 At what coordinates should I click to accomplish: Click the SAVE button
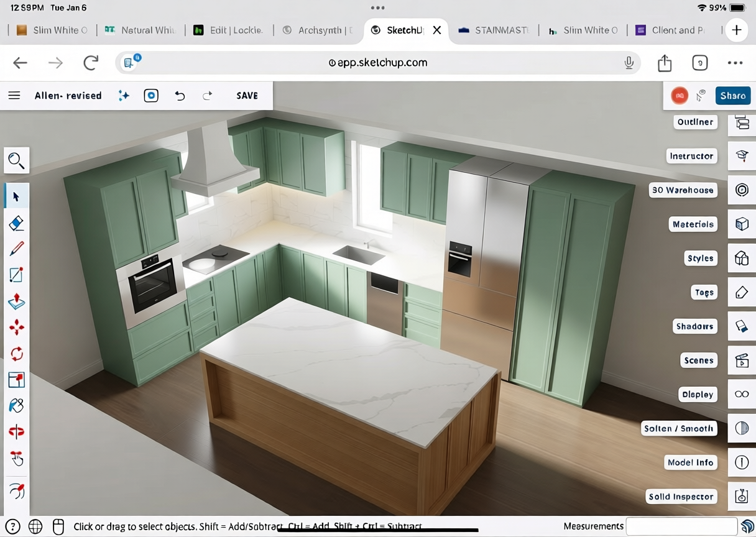coord(247,96)
